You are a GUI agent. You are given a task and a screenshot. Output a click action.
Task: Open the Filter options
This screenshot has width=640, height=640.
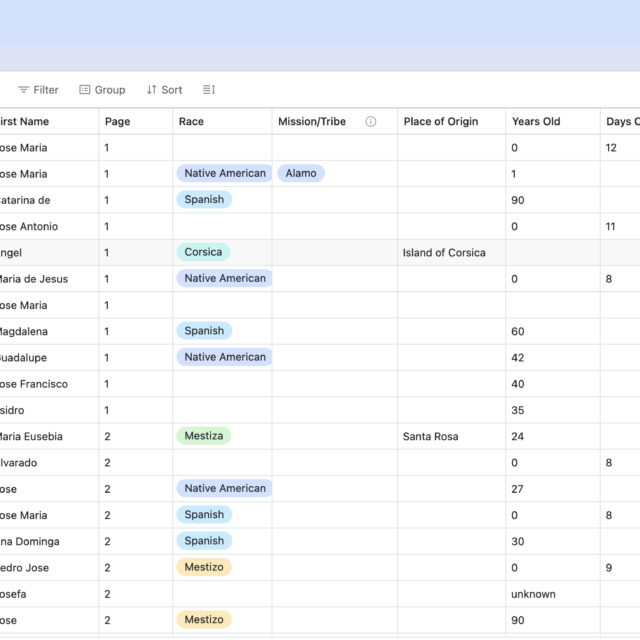click(x=38, y=90)
